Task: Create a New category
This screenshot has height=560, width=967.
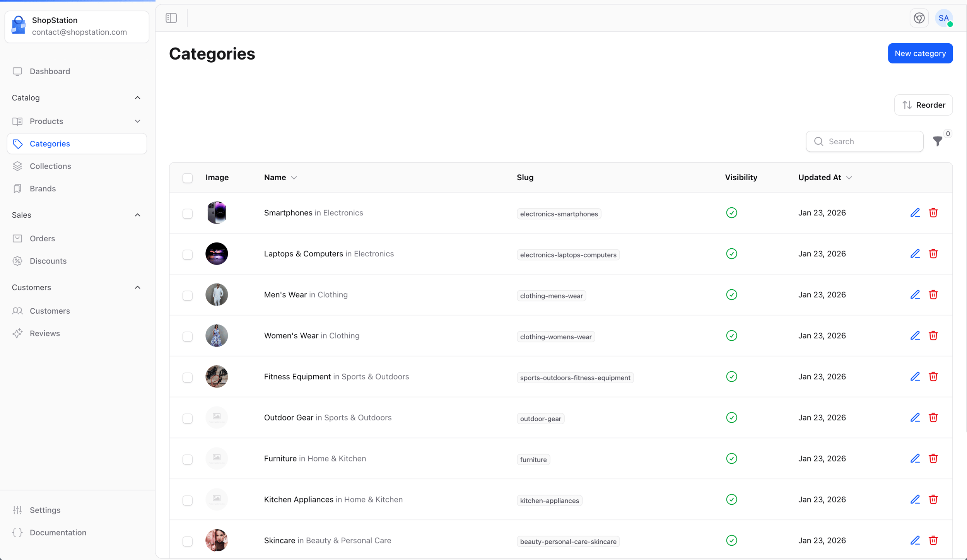Action: (x=920, y=53)
